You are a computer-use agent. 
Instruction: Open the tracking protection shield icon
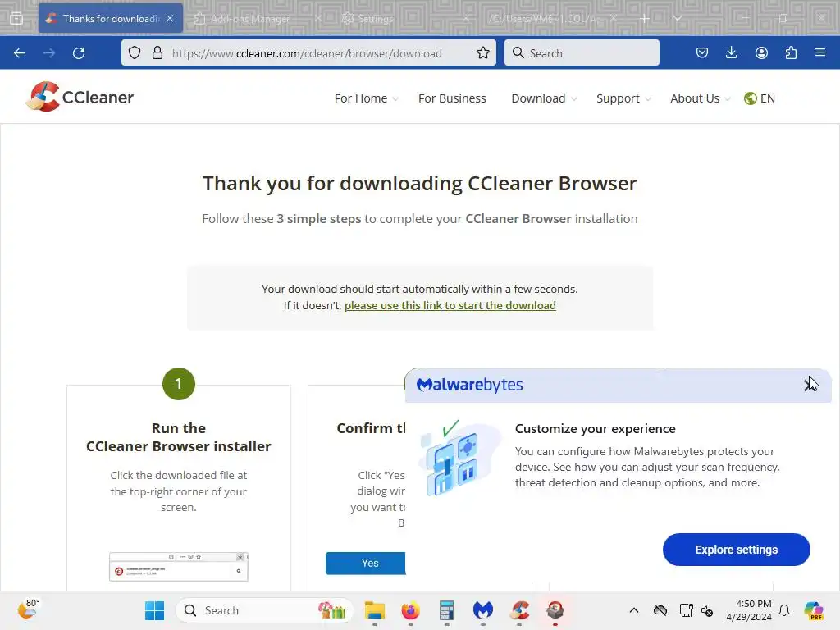click(135, 52)
